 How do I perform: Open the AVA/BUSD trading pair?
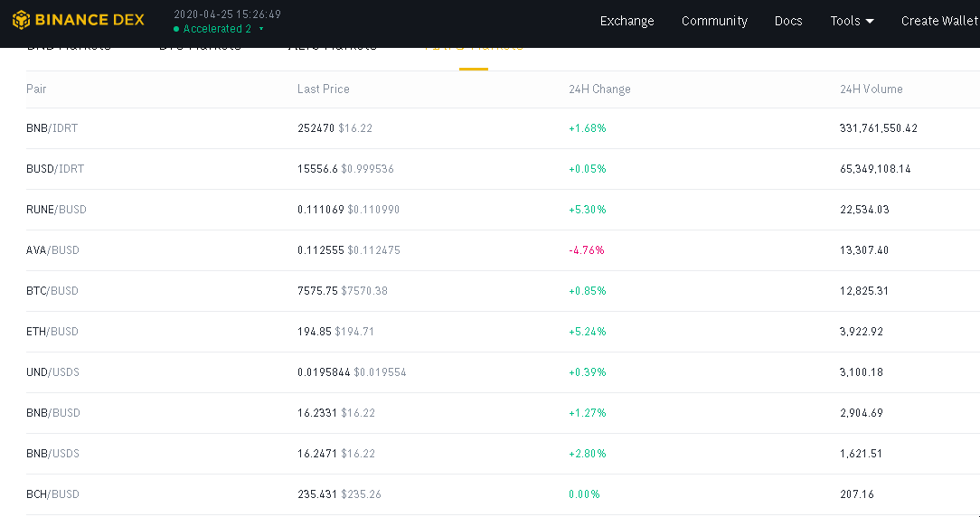click(52, 250)
